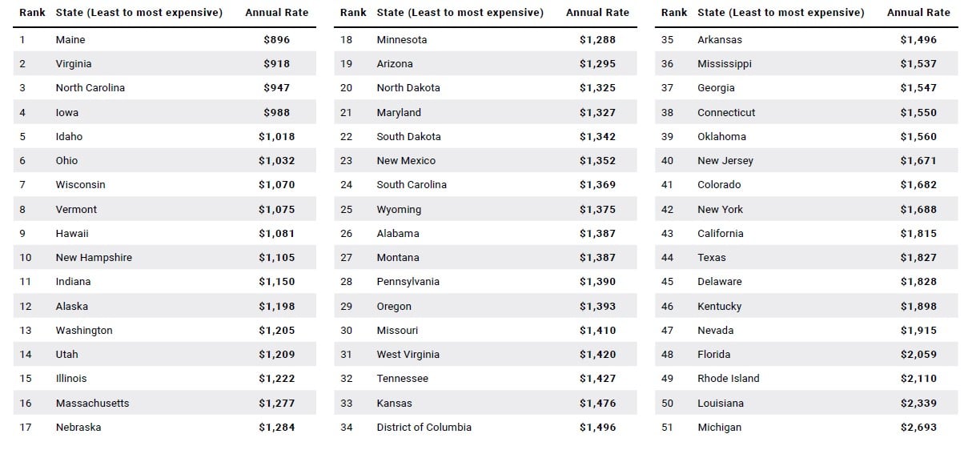Click the California state name
This screenshot has width=980, height=450.
coord(720,233)
